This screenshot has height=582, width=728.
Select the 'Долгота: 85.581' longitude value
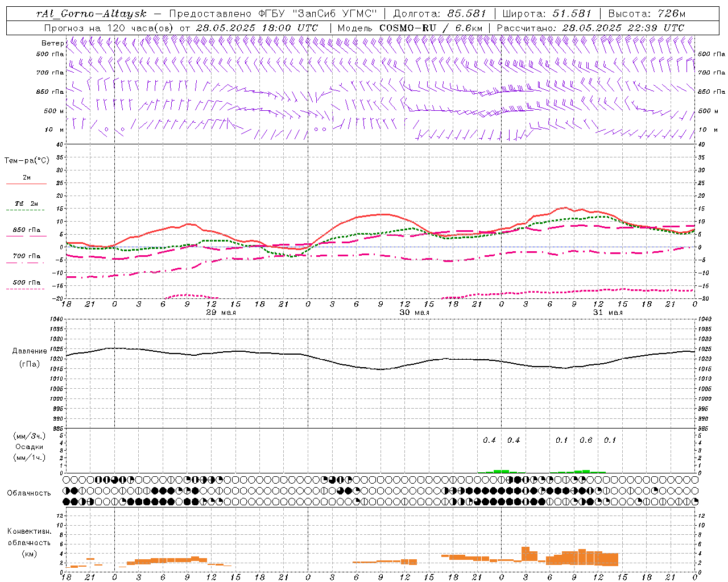pyautogui.click(x=440, y=14)
